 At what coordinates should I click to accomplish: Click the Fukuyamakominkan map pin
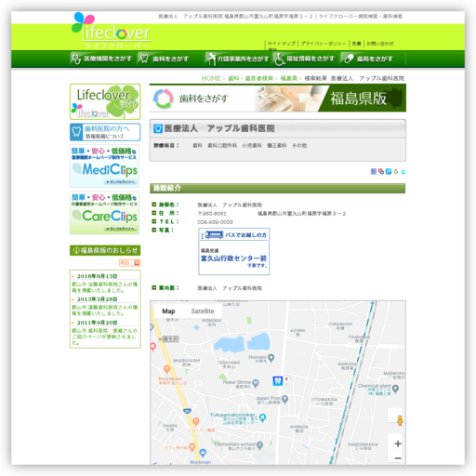point(262,417)
